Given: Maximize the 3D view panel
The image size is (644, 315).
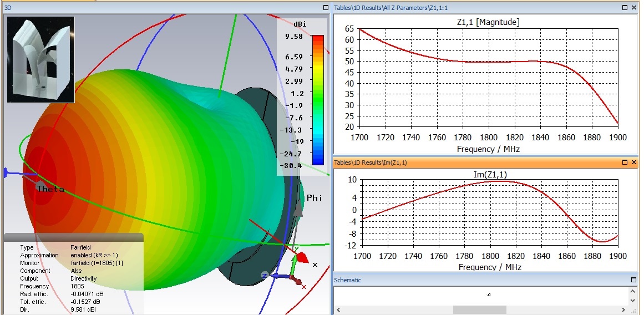Looking at the screenshot, I should coord(326,8).
